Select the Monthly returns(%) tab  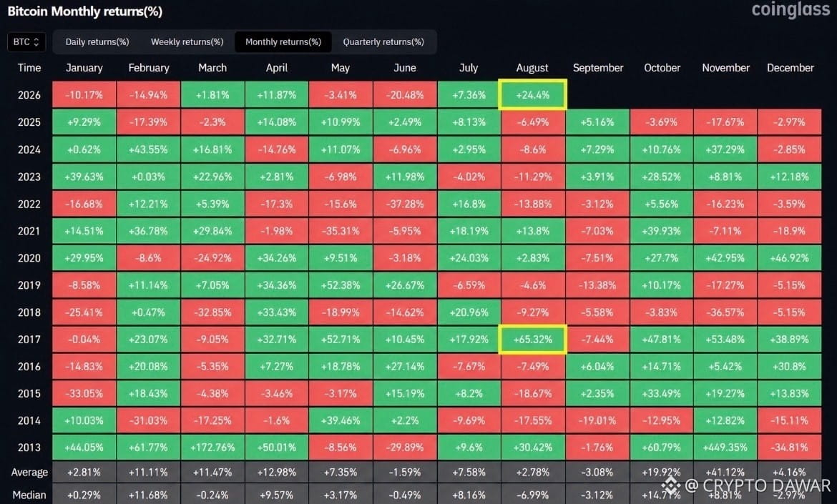click(283, 42)
